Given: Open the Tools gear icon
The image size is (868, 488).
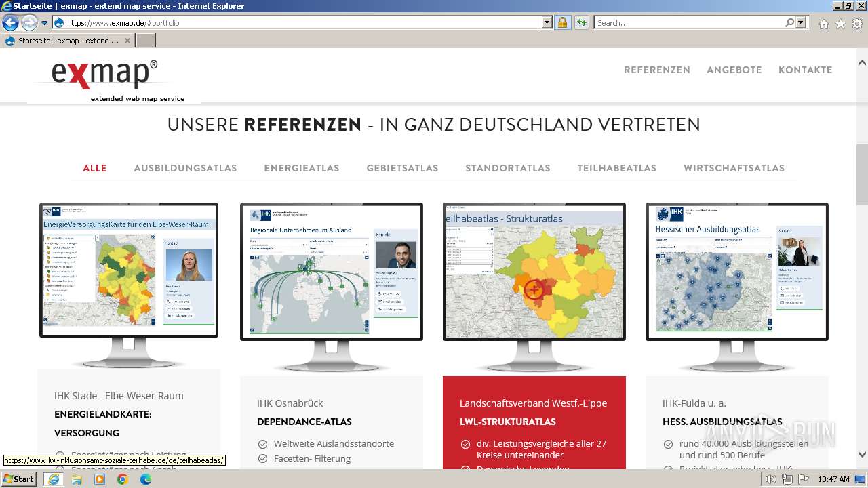Looking at the screenshot, I should pos(857,24).
